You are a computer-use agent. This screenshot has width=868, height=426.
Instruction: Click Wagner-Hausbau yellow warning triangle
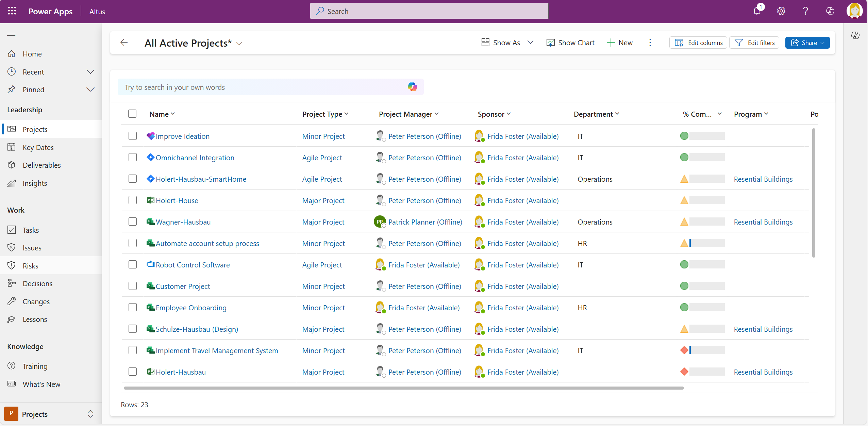point(684,222)
